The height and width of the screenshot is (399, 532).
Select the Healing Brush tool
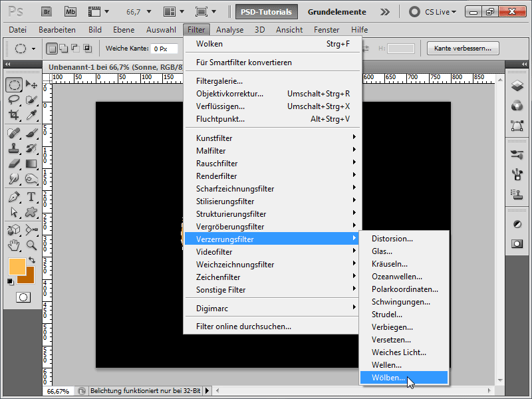click(x=14, y=133)
